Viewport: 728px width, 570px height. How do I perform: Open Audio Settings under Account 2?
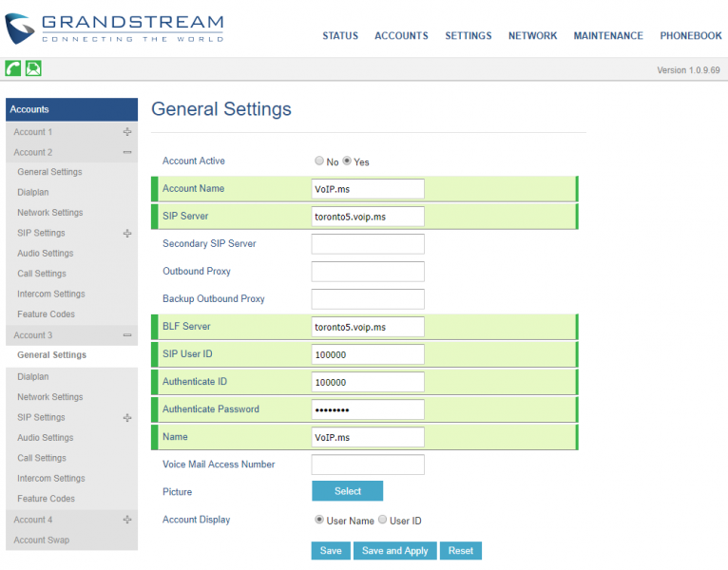tap(46, 254)
